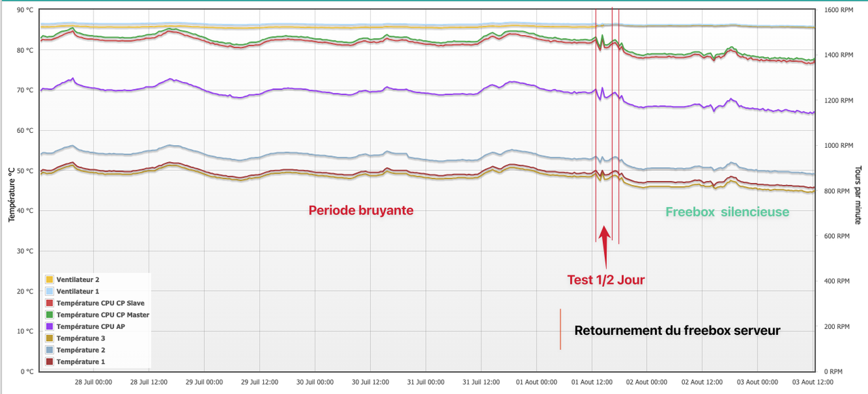Click the 70 °C temperature axis label

point(25,90)
